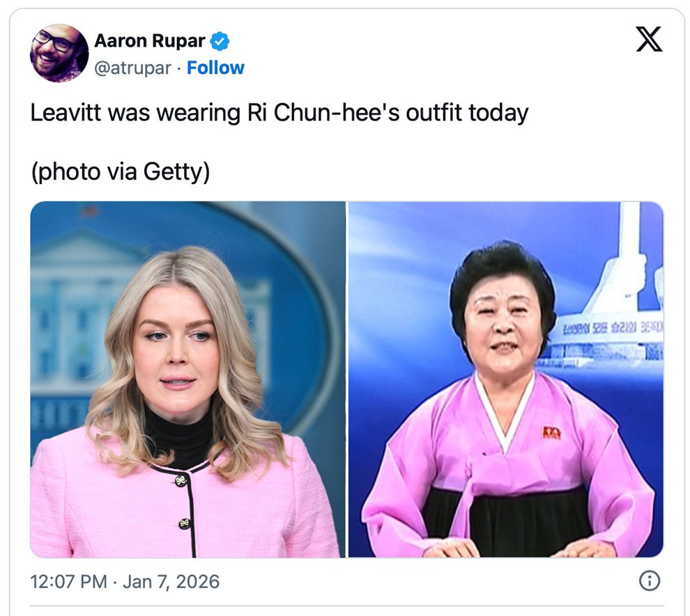Click the lower black button on pink jacket
690x616 pixels.
coord(185,523)
